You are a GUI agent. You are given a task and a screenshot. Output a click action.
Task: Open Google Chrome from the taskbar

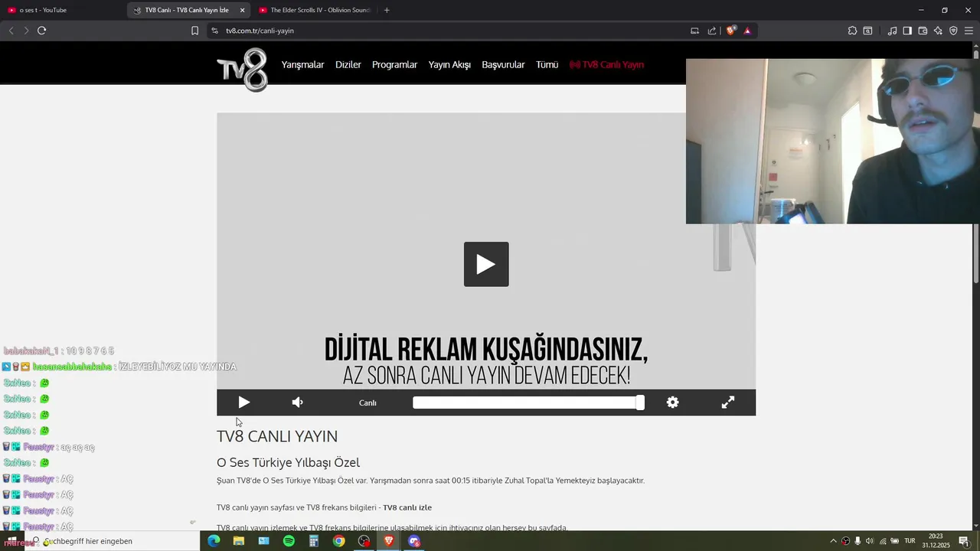pyautogui.click(x=338, y=541)
